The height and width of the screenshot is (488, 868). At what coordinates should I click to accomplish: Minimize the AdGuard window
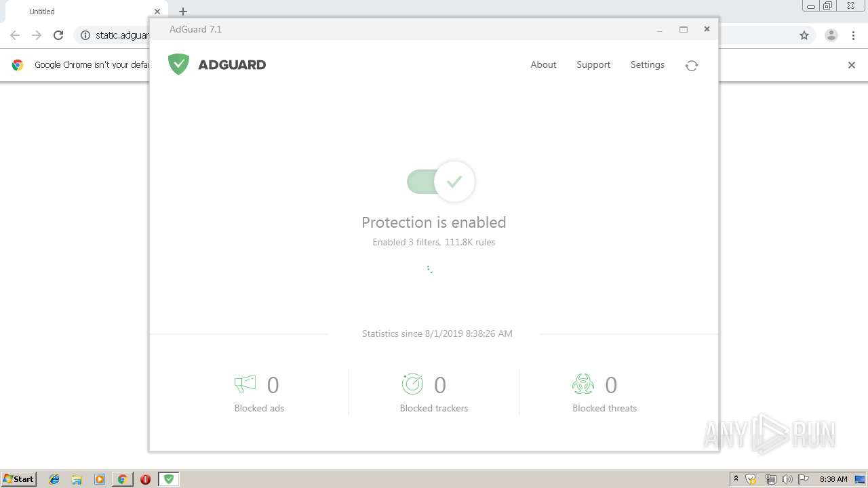660,30
